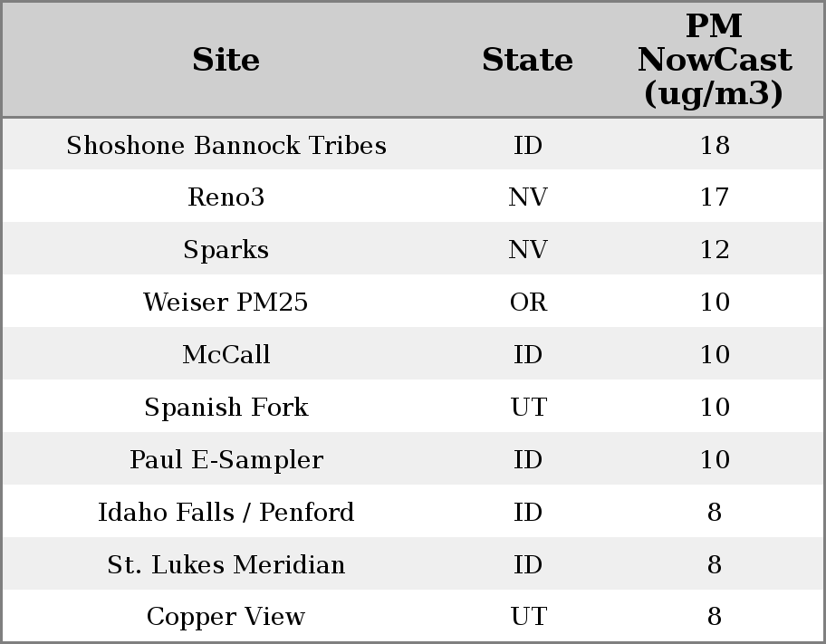Select the Copper View site
The width and height of the screenshot is (826, 644).
226,617
